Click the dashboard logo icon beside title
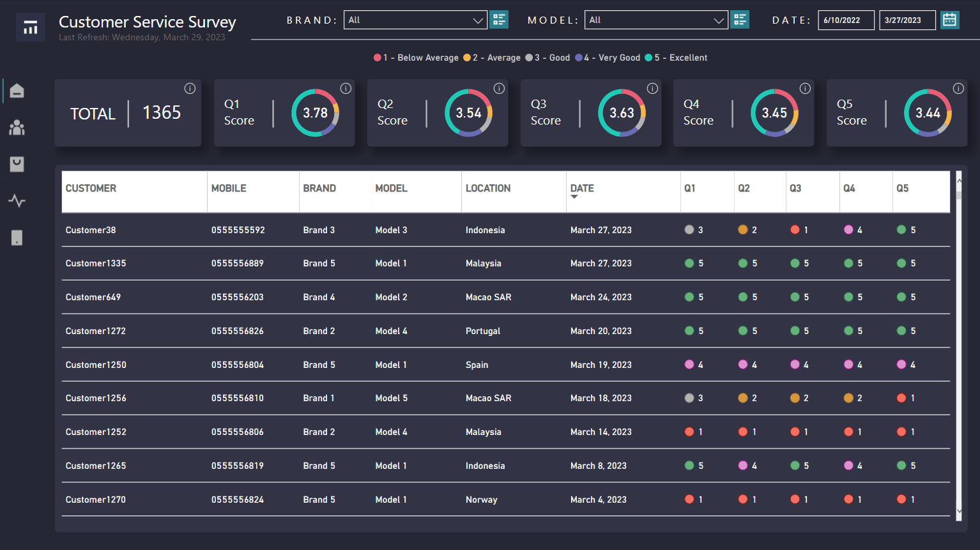 pyautogui.click(x=30, y=27)
